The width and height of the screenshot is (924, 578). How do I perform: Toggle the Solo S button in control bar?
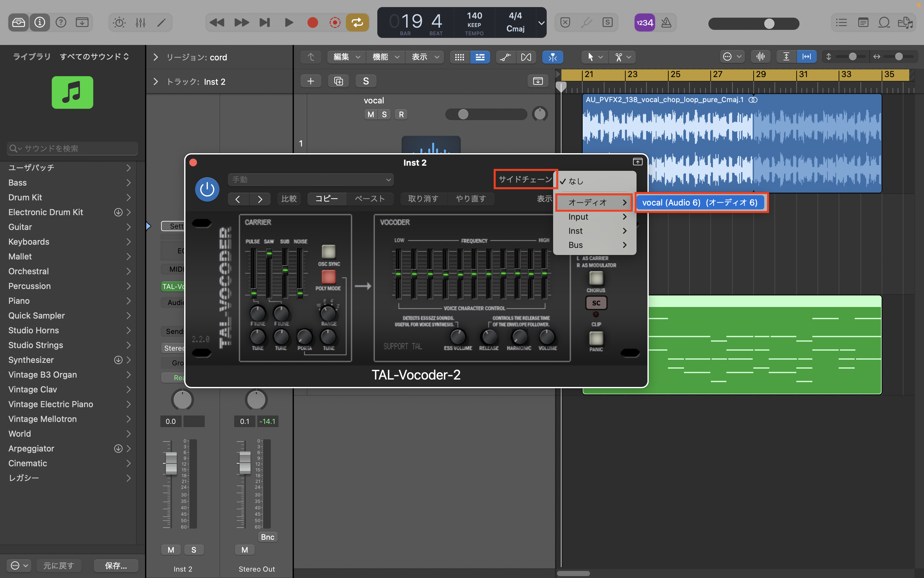[607, 22]
